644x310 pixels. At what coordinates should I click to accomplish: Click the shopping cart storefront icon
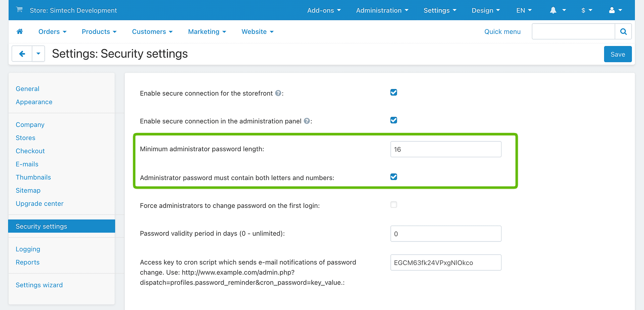pos(19,10)
